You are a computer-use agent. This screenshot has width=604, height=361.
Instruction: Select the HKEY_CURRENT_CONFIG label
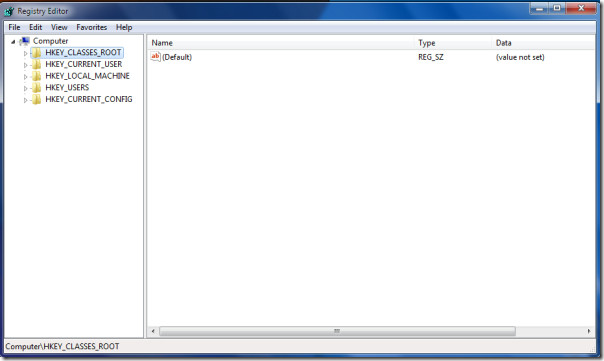coord(89,99)
